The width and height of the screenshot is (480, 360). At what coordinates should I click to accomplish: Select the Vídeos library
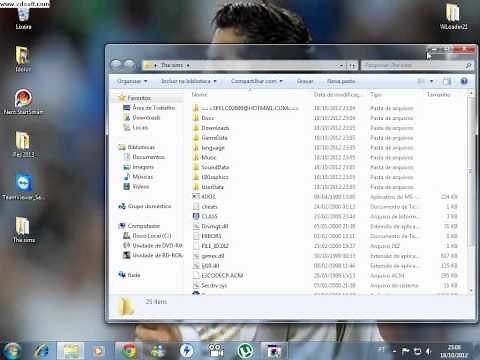click(136, 186)
